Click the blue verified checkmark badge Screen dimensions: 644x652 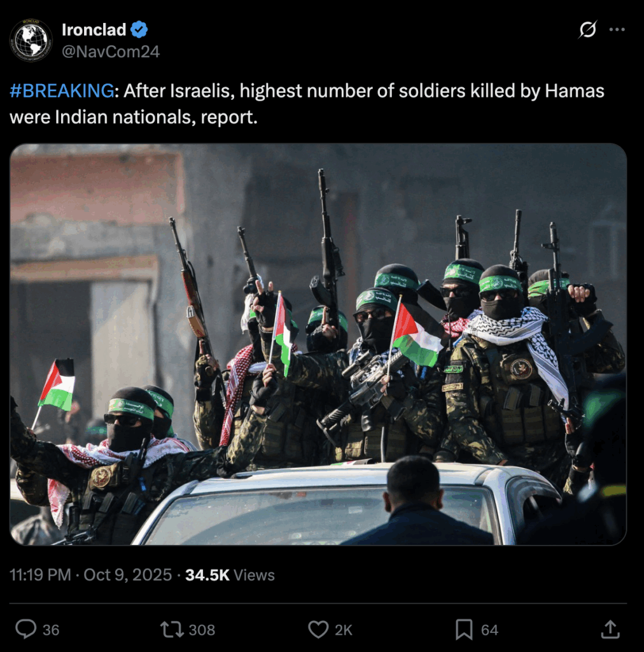point(139,29)
